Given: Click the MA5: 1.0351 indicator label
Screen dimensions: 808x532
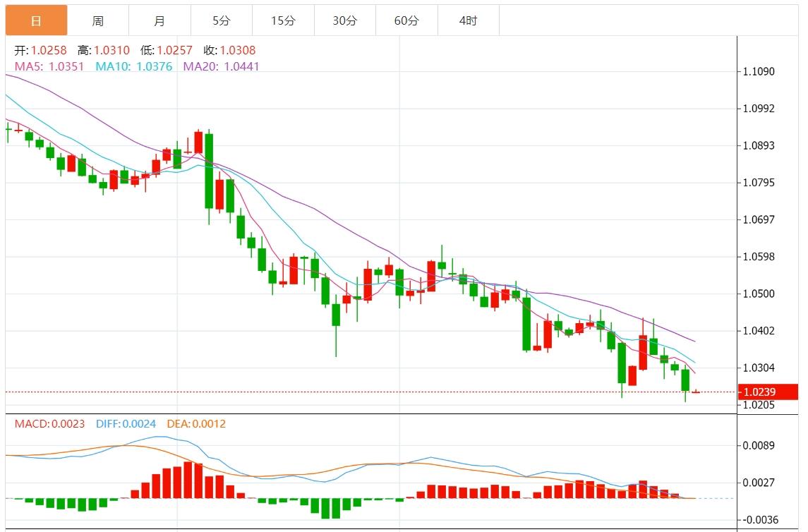Looking at the screenshot, I should [49, 66].
